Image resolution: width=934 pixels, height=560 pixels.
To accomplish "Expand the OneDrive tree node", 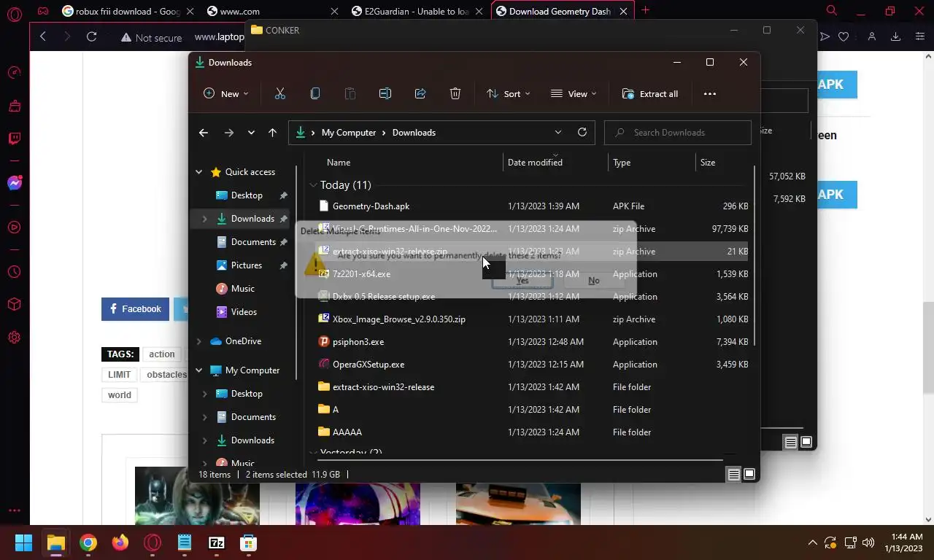I will pos(198,341).
